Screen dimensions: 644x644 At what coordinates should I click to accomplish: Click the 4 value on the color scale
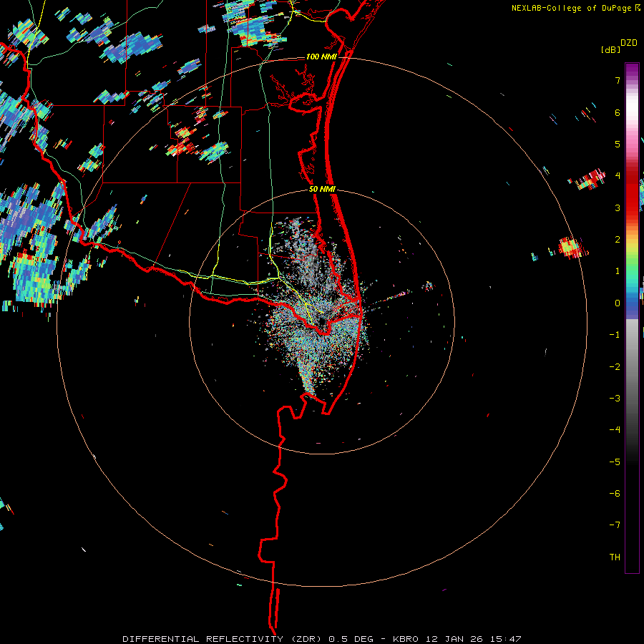618,176
